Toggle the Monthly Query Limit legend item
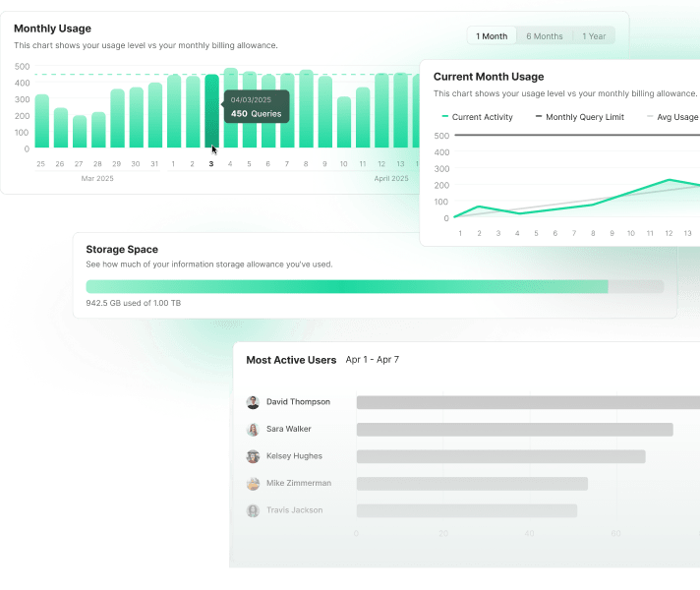This screenshot has width=700, height=590. coord(579,117)
